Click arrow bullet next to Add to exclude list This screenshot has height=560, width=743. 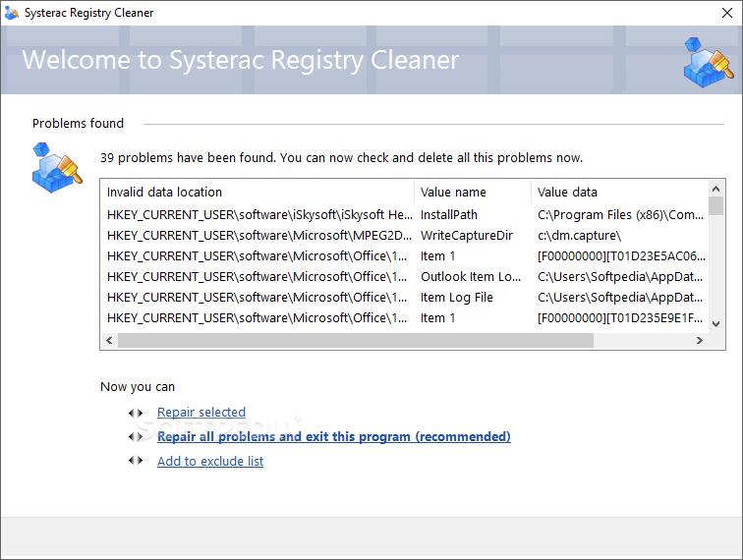coord(136,461)
